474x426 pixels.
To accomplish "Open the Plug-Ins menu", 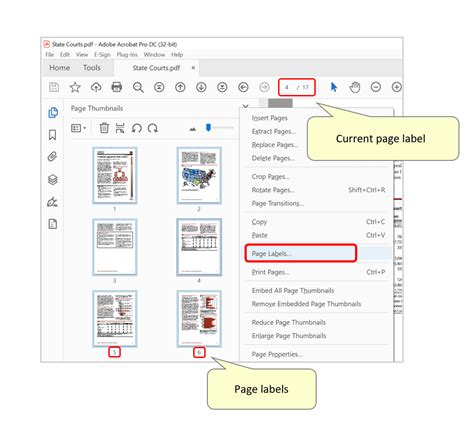I will tap(127, 55).
